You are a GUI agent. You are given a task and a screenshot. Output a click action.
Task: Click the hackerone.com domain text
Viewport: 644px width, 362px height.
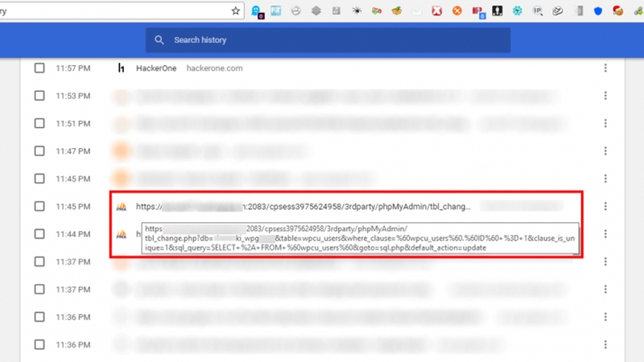[214, 68]
